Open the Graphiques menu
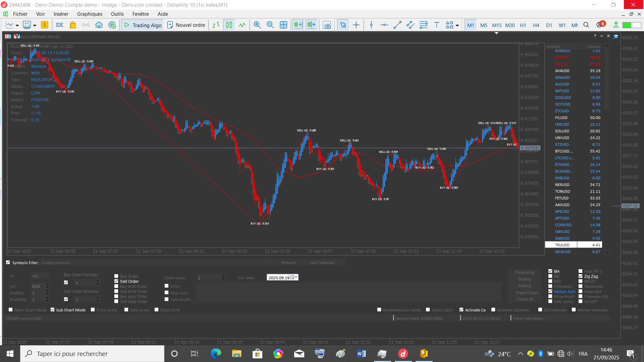Viewport: 644px width, 362px height. [90, 14]
